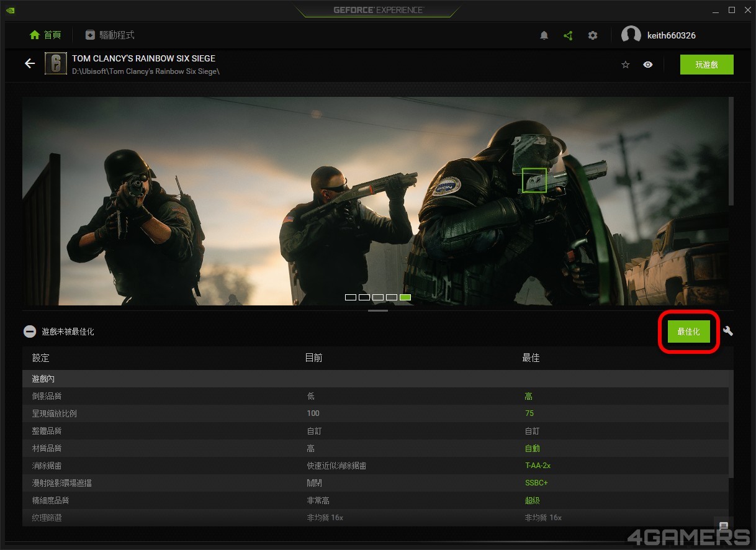Select the 紋理篩選 setting name
Viewport: 756px width, 550px height.
(47, 518)
